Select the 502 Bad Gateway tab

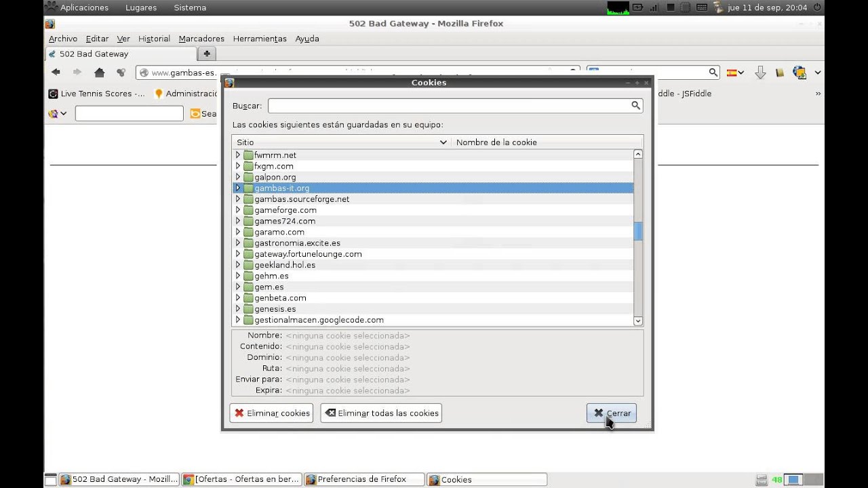(x=121, y=54)
